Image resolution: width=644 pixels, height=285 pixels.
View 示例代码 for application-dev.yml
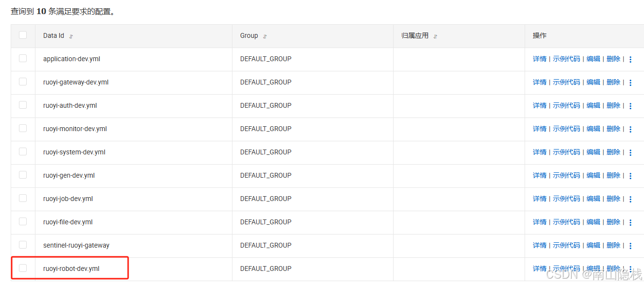click(566, 59)
